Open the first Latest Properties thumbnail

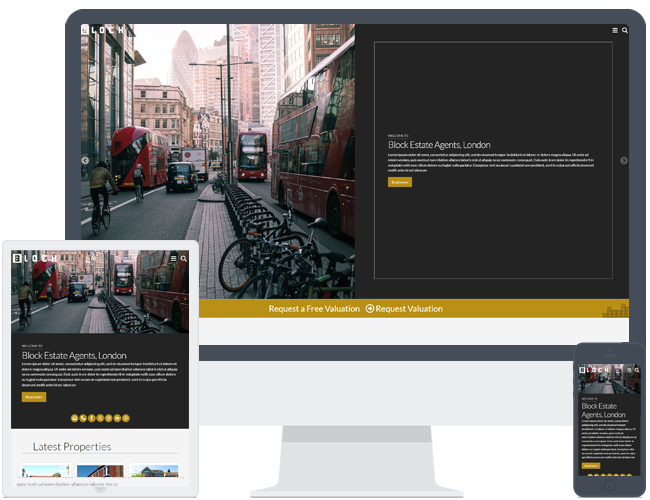[45, 472]
